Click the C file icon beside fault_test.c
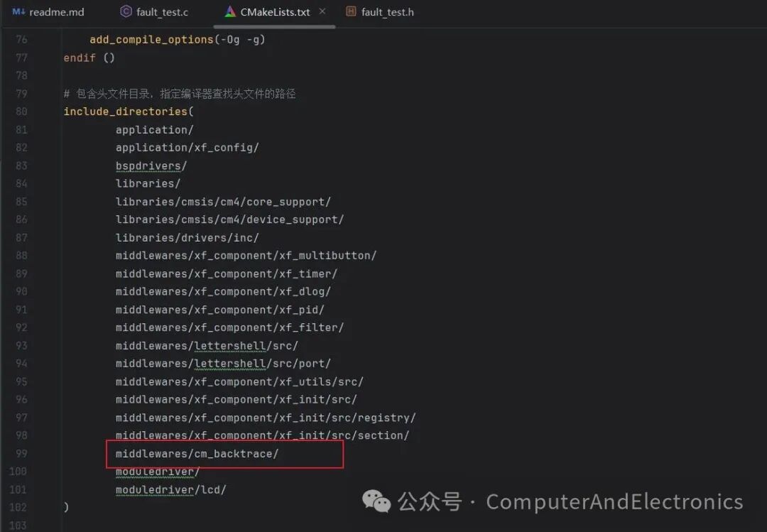 coord(126,11)
